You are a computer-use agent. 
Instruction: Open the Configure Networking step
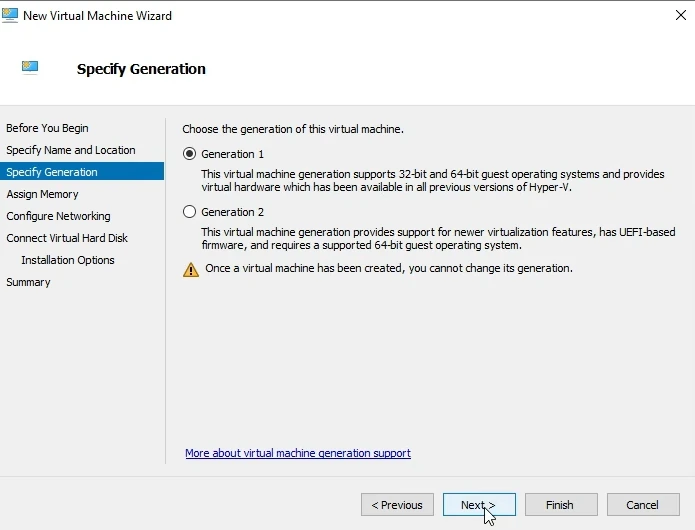[58, 216]
